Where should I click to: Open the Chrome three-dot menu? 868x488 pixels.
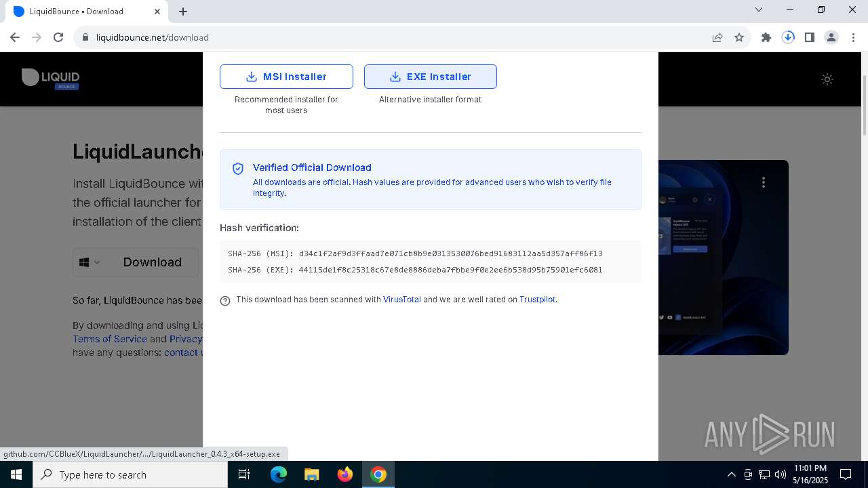853,37
